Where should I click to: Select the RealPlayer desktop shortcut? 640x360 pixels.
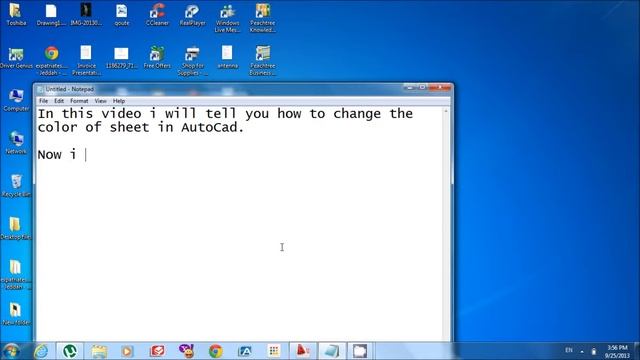point(192,15)
